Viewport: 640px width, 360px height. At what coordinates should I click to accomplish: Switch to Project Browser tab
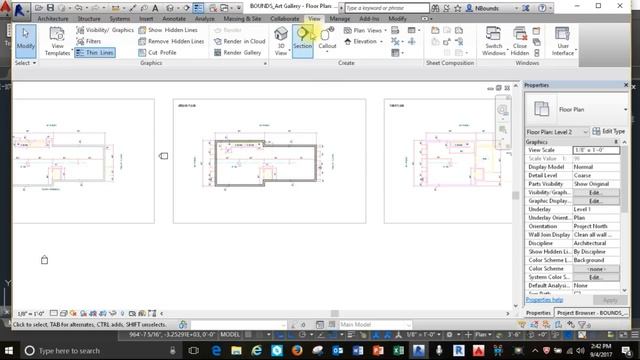591,313
